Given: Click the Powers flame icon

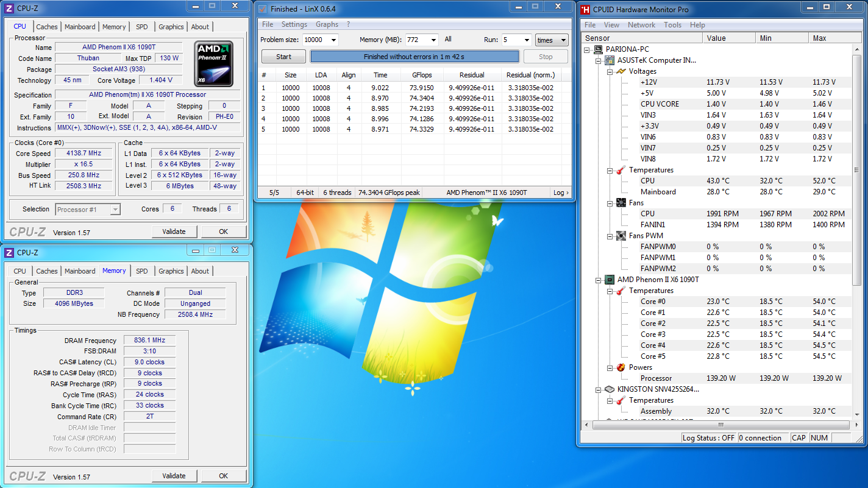Looking at the screenshot, I should tap(621, 367).
